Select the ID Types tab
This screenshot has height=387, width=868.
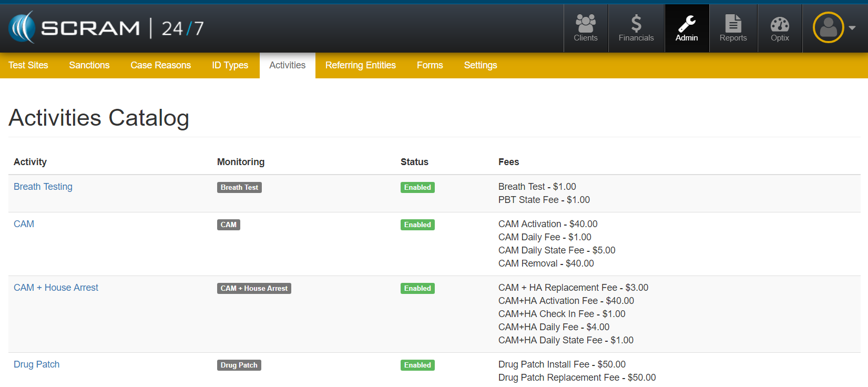230,65
